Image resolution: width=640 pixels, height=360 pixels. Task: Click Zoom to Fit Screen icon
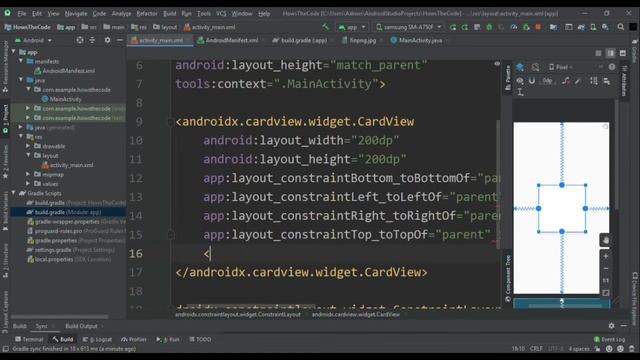606,293
